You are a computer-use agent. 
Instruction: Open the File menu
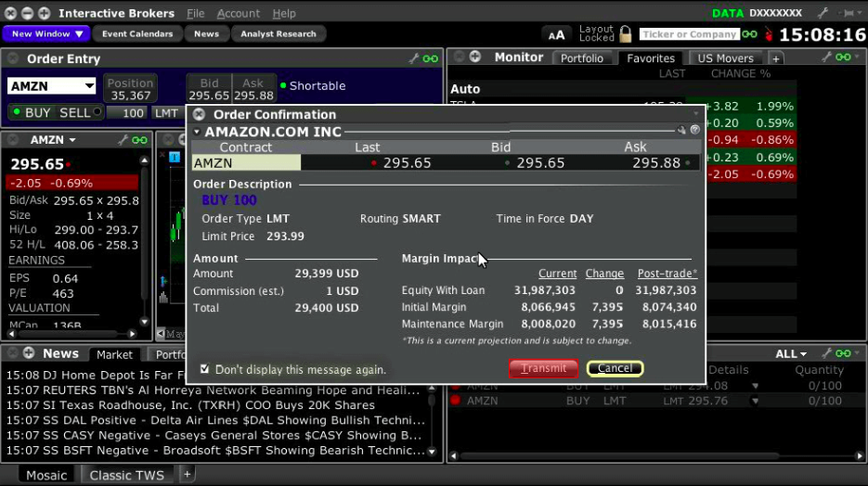195,13
